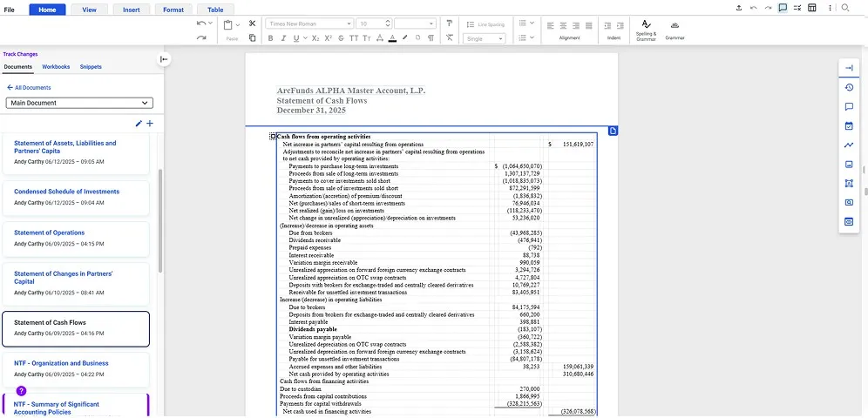868x418 pixels.
Task: Toggle Underline formatting
Action: pos(296,38)
